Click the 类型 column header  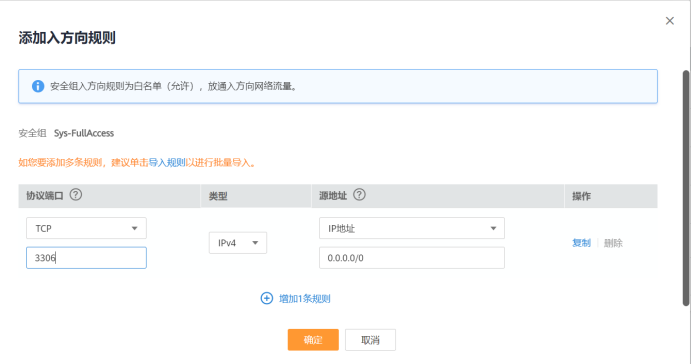pos(218,196)
